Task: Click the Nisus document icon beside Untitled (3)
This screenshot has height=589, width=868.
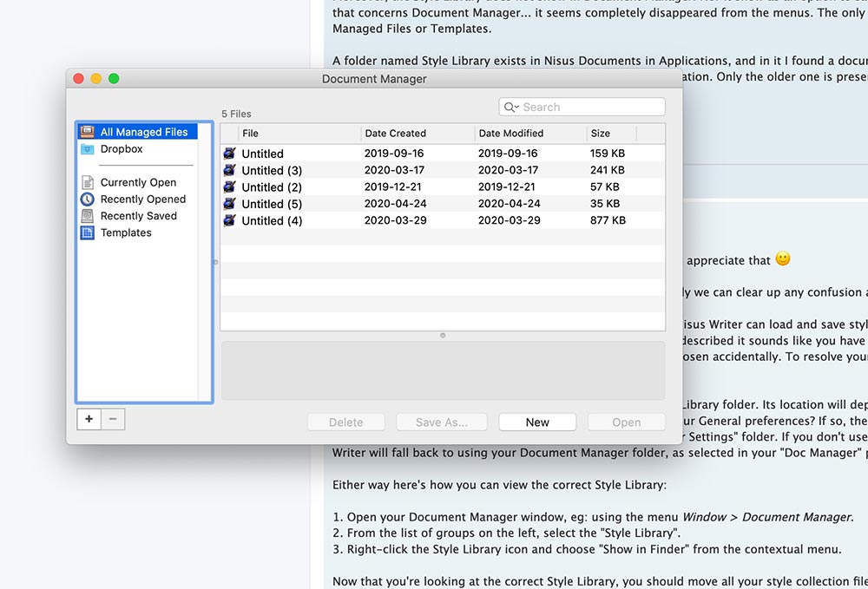Action: coord(228,170)
